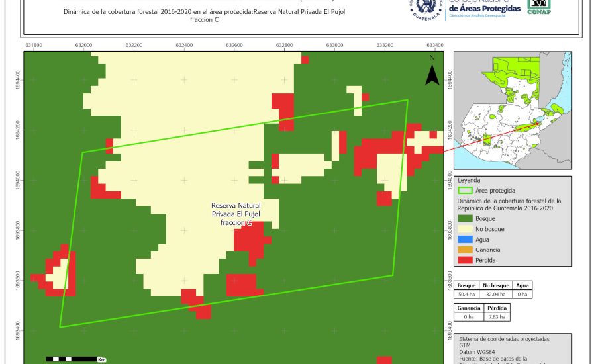Click the CONAP logo in the header
Screen dimensions: 596x364
pos(540,7)
